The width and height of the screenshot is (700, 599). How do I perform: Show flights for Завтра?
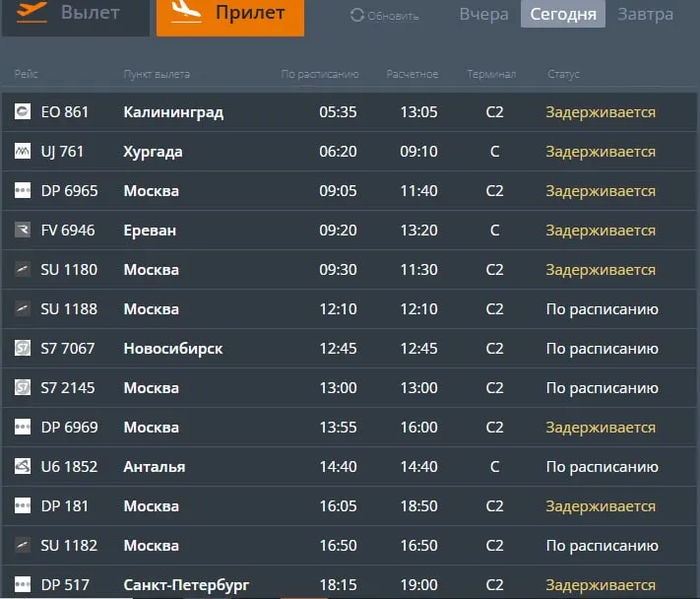click(x=645, y=15)
